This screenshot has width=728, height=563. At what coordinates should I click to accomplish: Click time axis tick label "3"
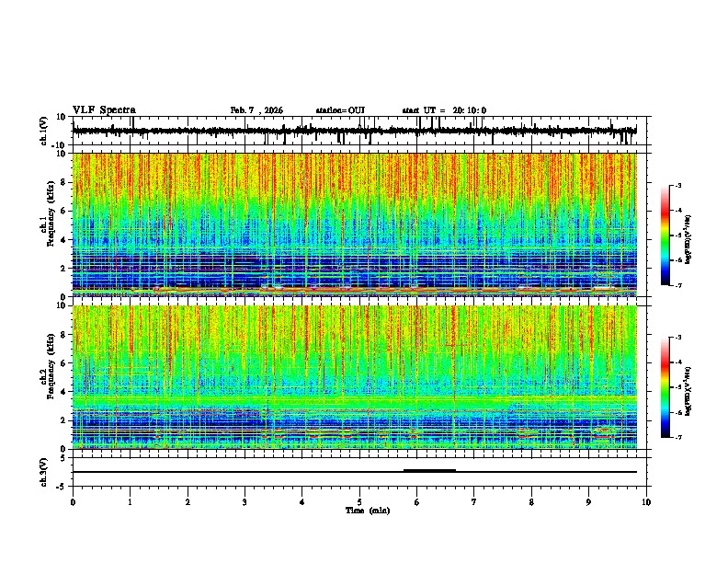[245, 502]
